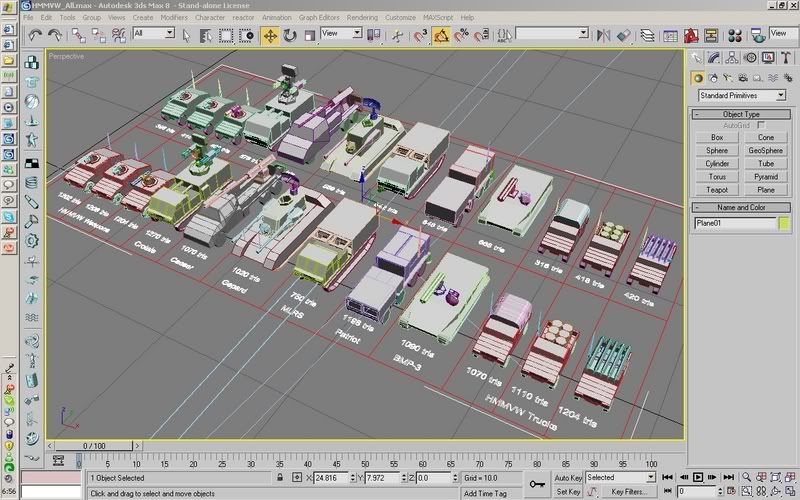Collapse the Object Type rollout

(740, 114)
